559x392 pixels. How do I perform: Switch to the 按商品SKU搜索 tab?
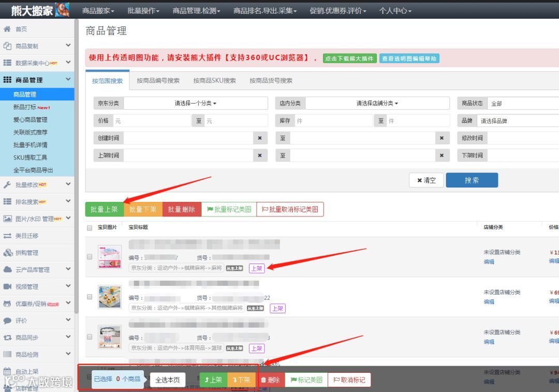pos(215,81)
